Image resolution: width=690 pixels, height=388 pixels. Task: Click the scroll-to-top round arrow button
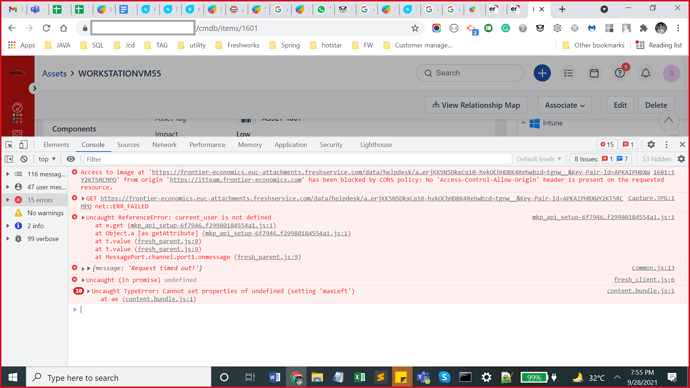668,120
